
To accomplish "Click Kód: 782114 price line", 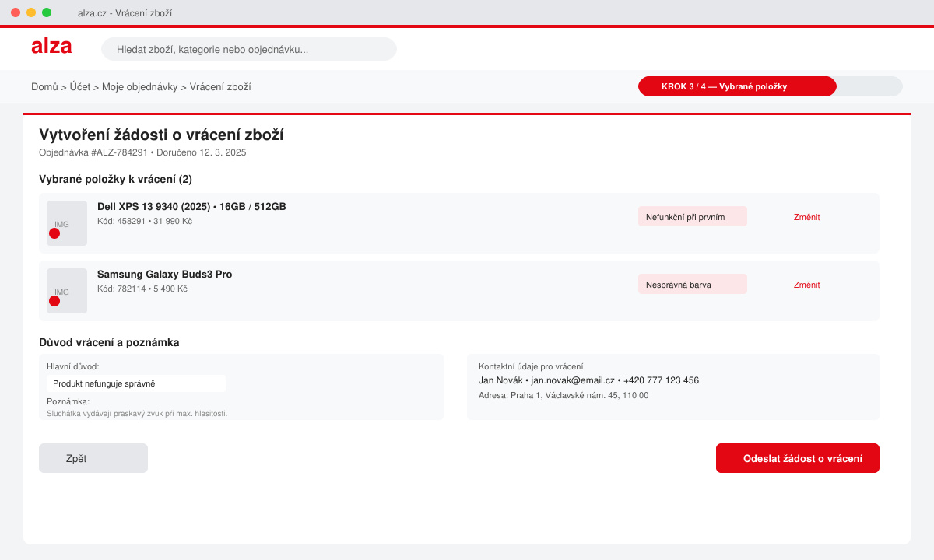I will [142, 289].
